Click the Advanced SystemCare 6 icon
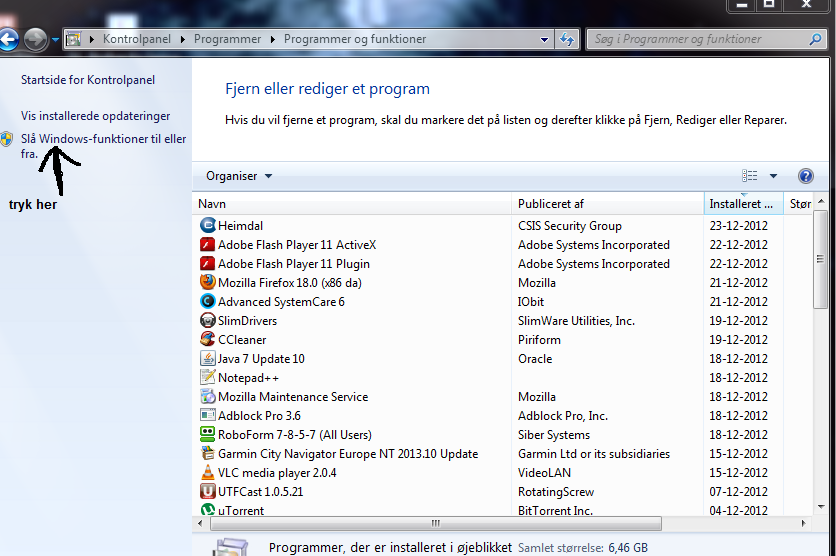 [x=207, y=301]
